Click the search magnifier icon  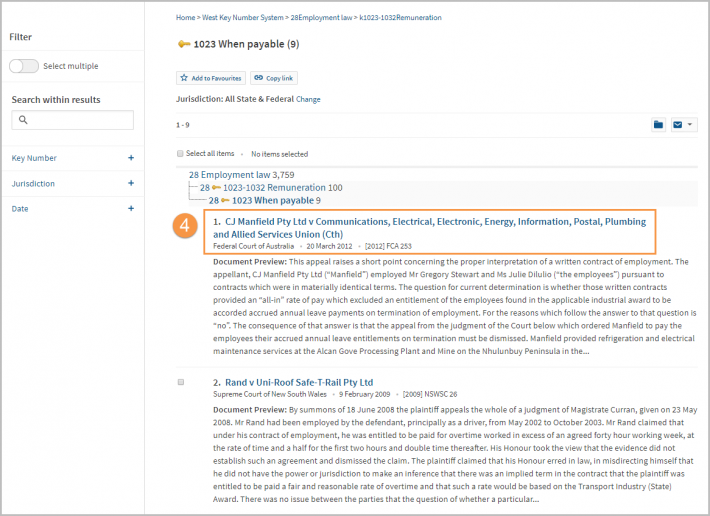pos(23,119)
